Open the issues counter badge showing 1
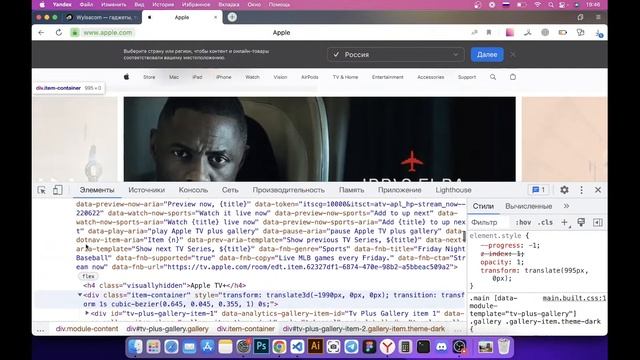The image size is (640, 360). pyautogui.click(x=539, y=190)
